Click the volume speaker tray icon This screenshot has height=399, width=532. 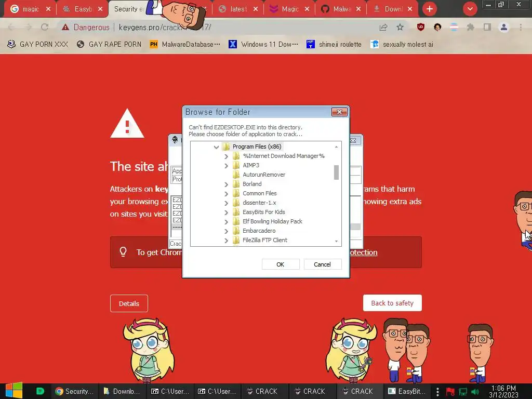click(475, 392)
